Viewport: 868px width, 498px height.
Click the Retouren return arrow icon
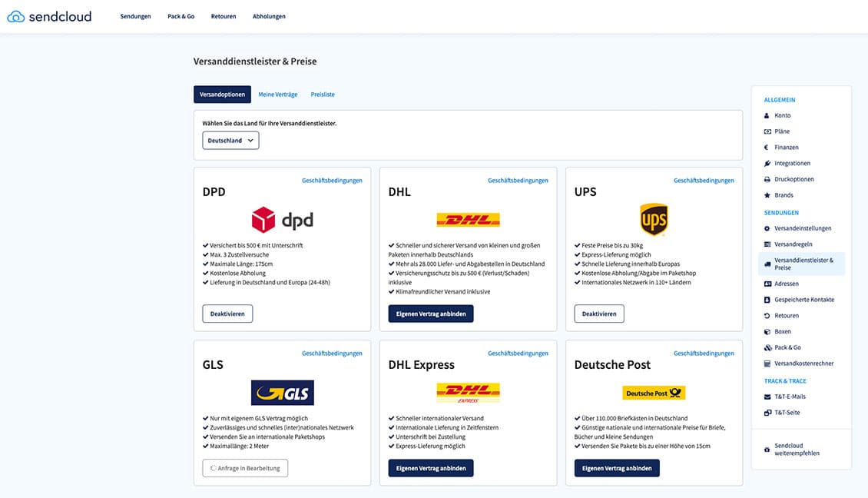(767, 316)
